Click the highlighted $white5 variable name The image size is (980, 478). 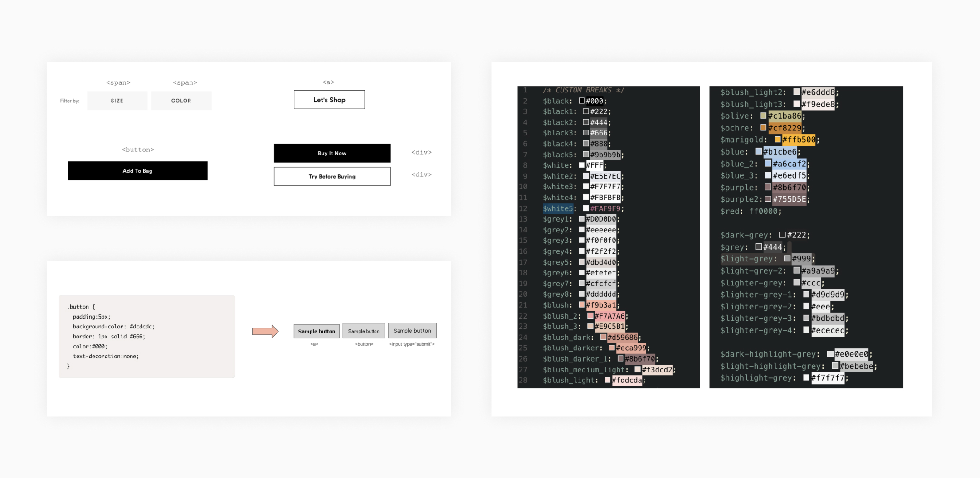coord(558,208)
